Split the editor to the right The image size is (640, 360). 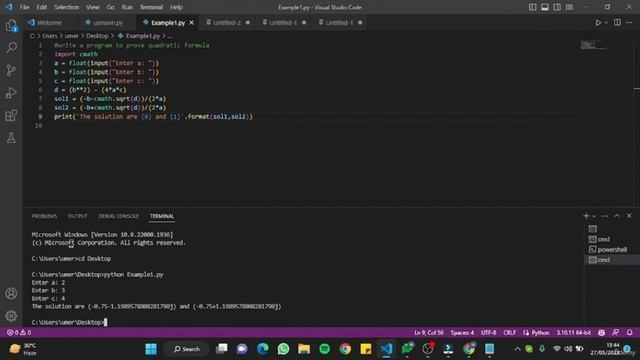(617, 23)
